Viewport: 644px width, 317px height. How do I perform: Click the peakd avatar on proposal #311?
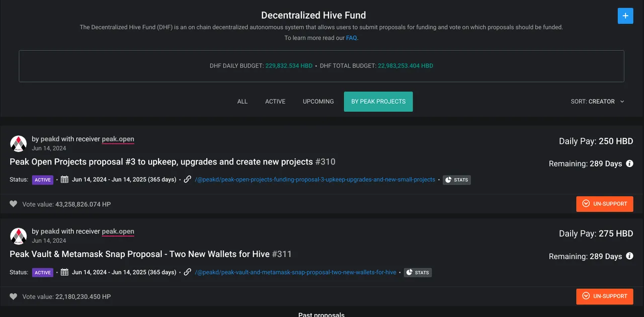point(19,236)
